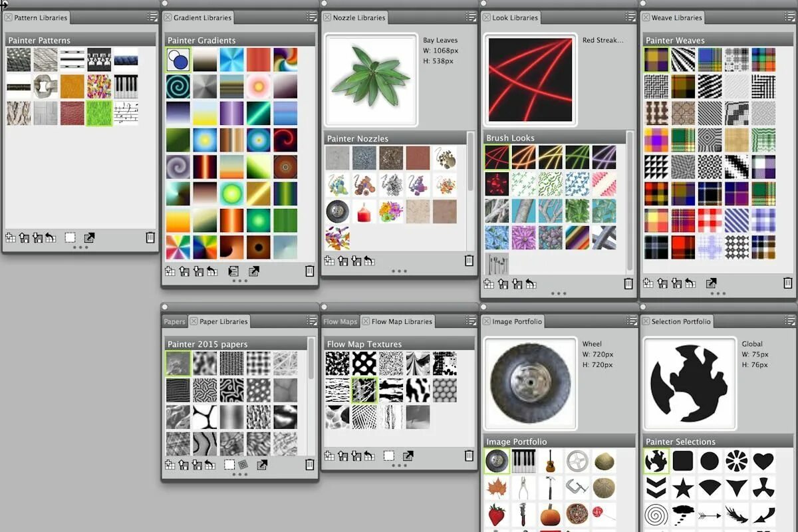Click the trash icon in Paper Libraries panel
Image resolution: width=798 pixels, height=532 pixels.
[310, 464]
